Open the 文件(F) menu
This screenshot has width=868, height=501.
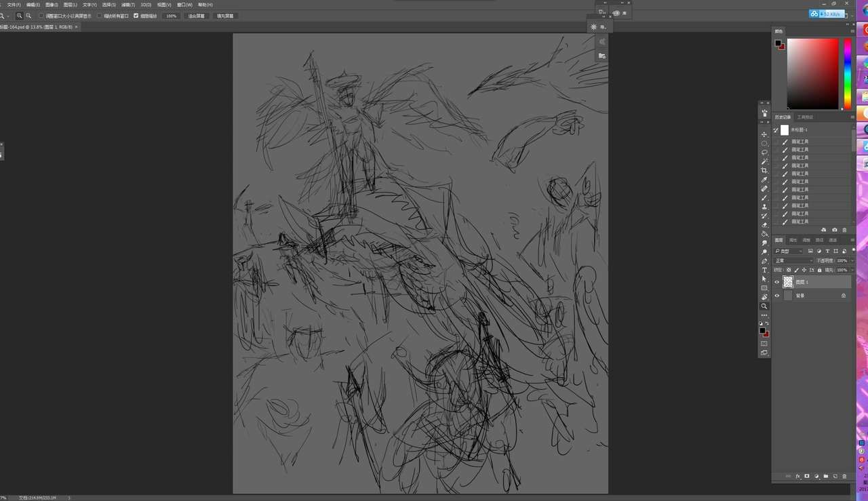coord(14,5)
